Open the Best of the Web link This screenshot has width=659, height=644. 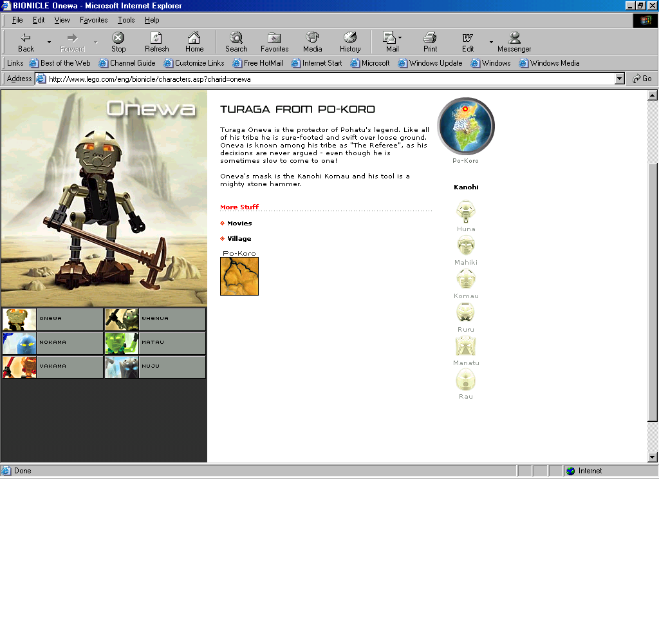point(60,63)
